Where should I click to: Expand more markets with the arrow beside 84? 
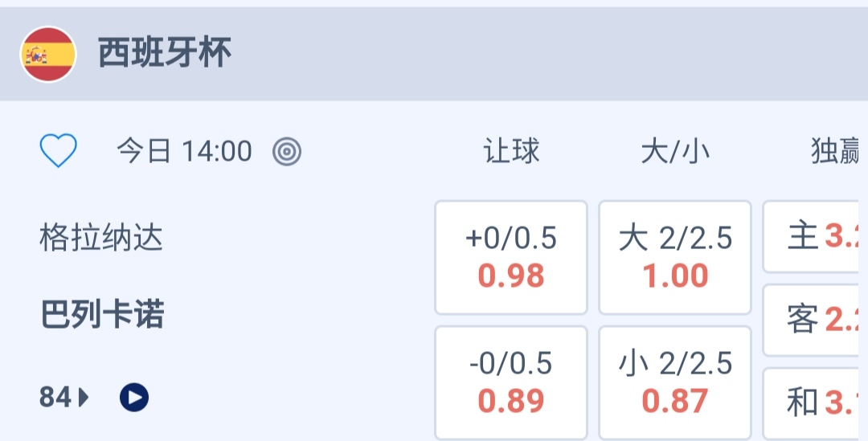[x=84, y=397]
